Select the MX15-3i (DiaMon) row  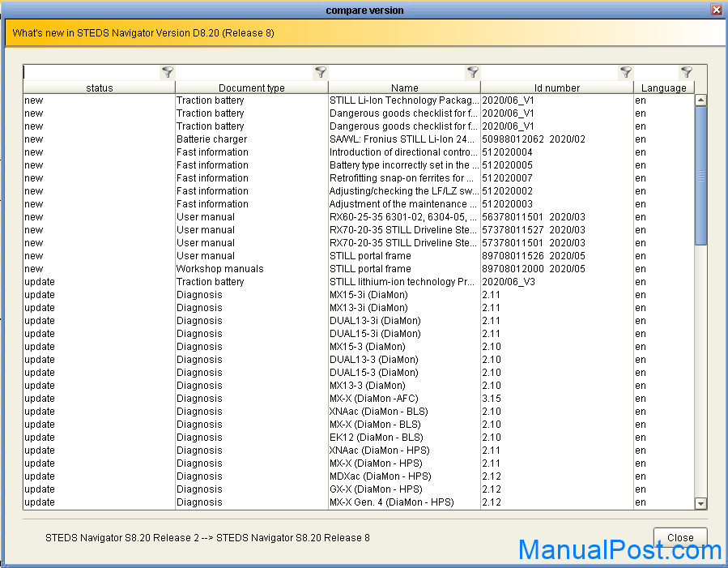(x=359, y=296)
